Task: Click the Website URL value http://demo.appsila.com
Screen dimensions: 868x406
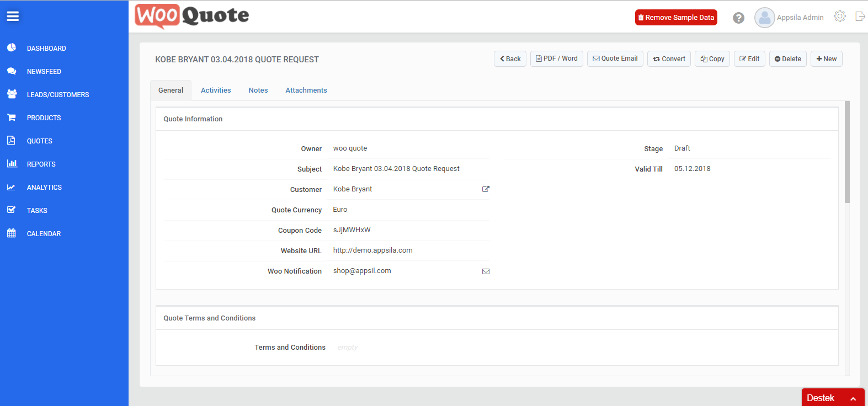Action: 373,250
